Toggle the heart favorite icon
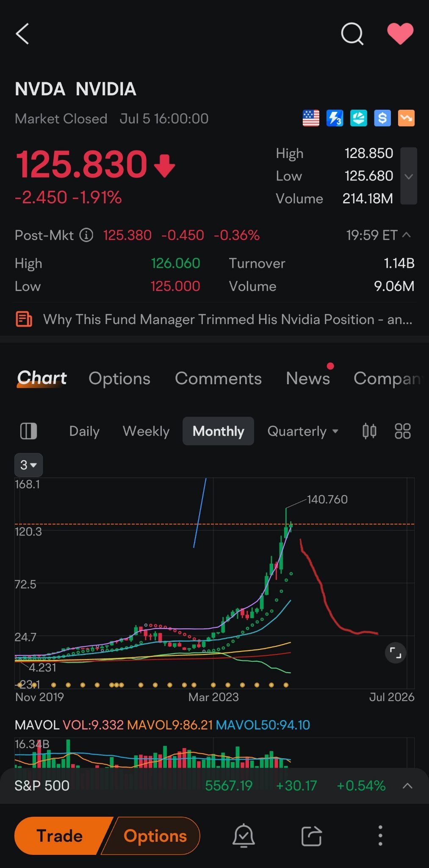Viewport: 429px width, 868px height. [400, 34]
